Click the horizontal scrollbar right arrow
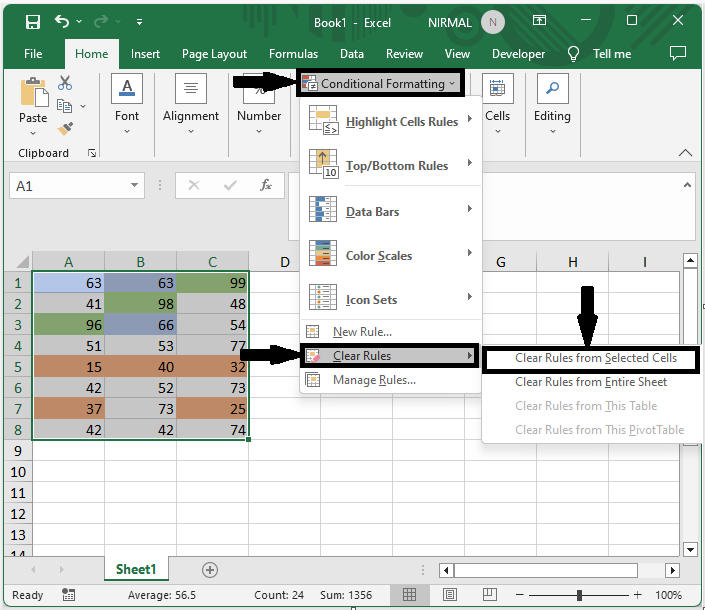 (672, 570)
